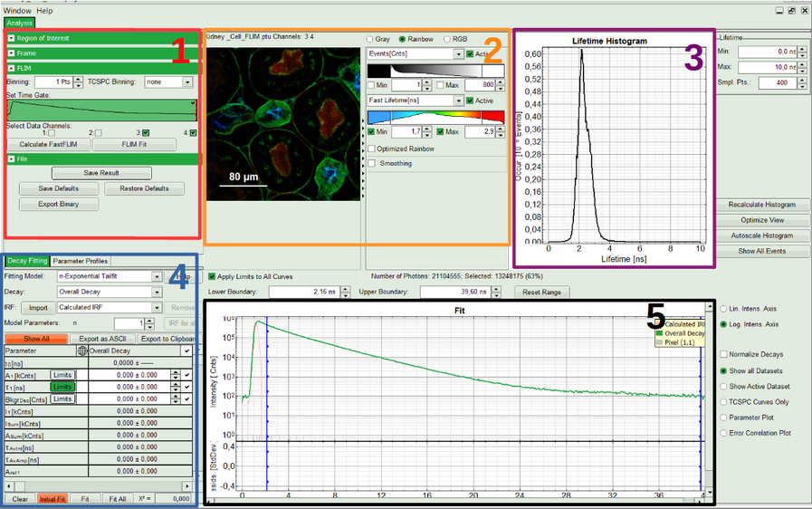Image resolution: width=812 pixels, height=509 pixels.
Task: Click the Binning spinner up arrow
Action: click(x=77, y=79)
